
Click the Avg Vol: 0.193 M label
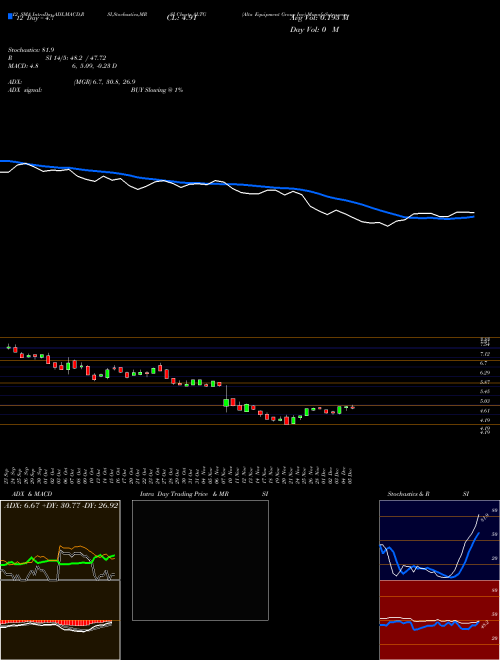319,18
